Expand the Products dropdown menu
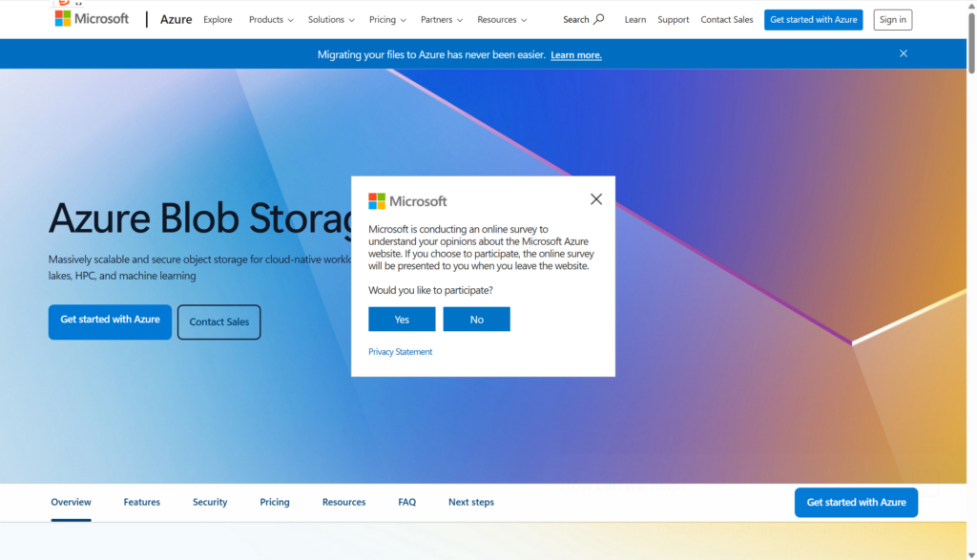Viewport: 977px width, 560px height. [x=271, y=19]
